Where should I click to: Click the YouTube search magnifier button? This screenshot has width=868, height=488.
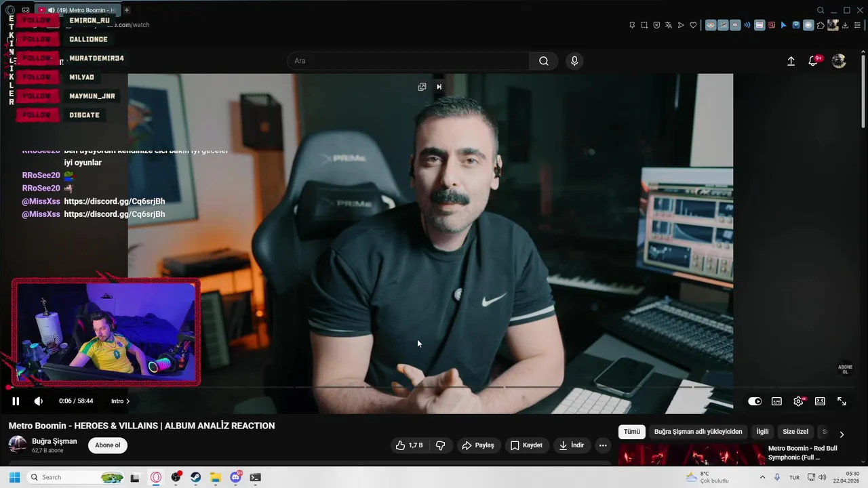tap(544, 61)
